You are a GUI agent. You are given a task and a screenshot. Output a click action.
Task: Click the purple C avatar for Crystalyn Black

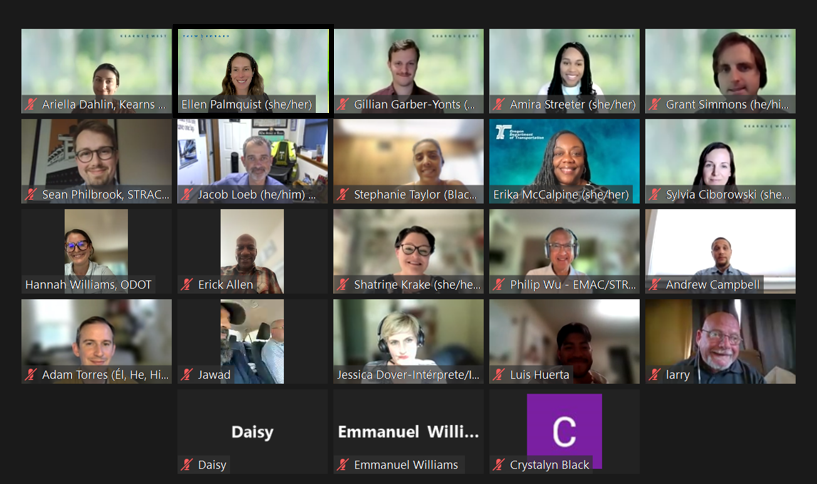click(x=564, y=431)
